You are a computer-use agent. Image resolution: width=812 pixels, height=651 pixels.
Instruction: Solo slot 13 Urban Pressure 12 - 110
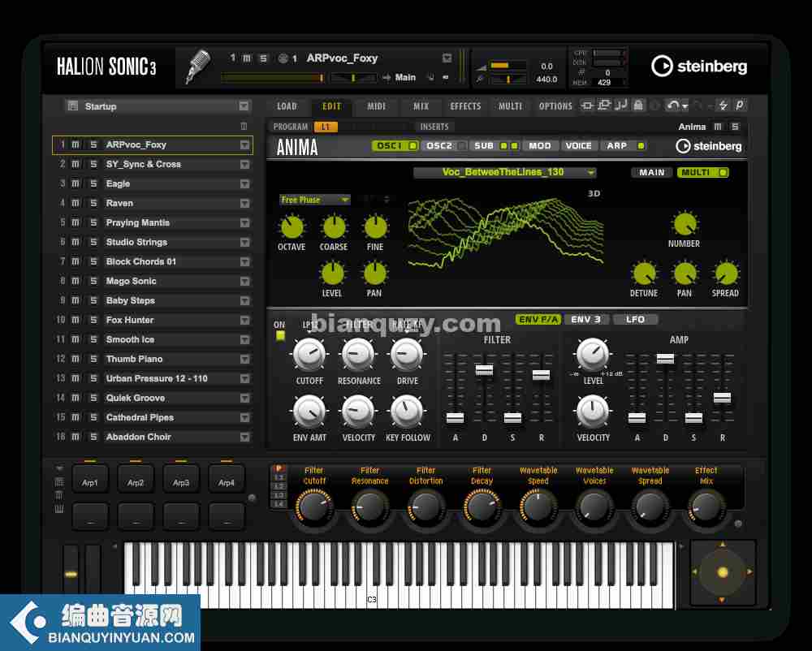point(93,378)
